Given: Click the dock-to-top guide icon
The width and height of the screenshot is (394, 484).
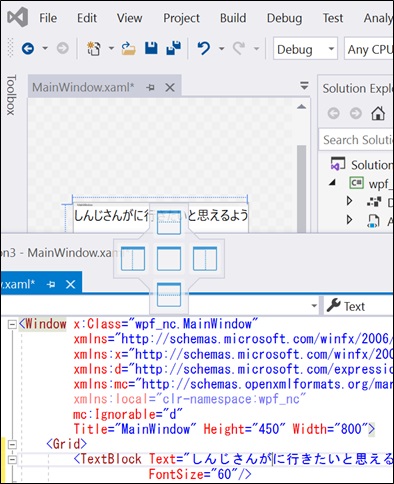Looking at the screenshot, I should click(x=169, y=222).
